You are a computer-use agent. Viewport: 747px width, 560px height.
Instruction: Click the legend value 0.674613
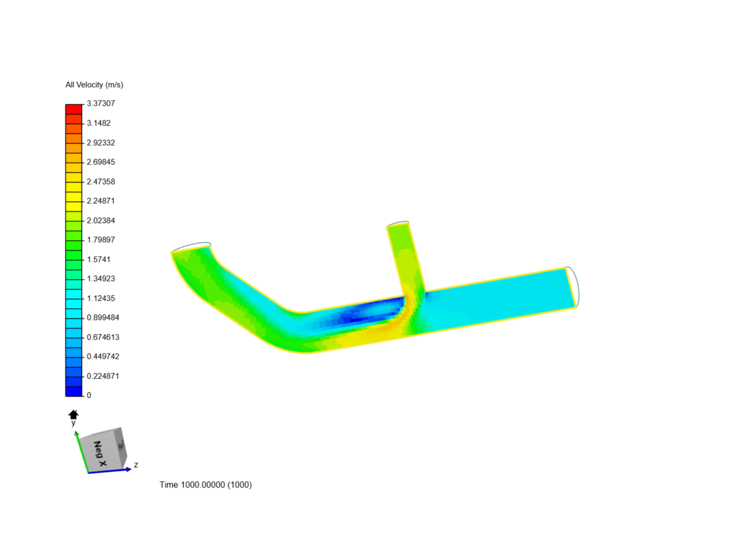tap(103, 337)
